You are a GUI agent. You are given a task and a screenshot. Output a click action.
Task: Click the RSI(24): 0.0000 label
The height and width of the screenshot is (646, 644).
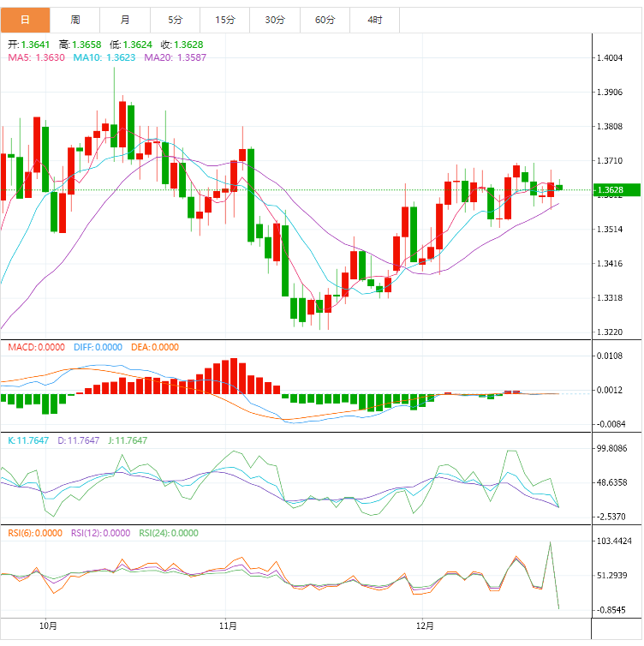click(169, 533)
